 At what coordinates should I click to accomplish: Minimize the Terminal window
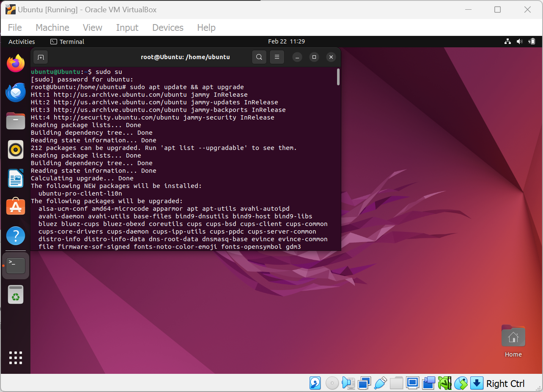[297, 57]
